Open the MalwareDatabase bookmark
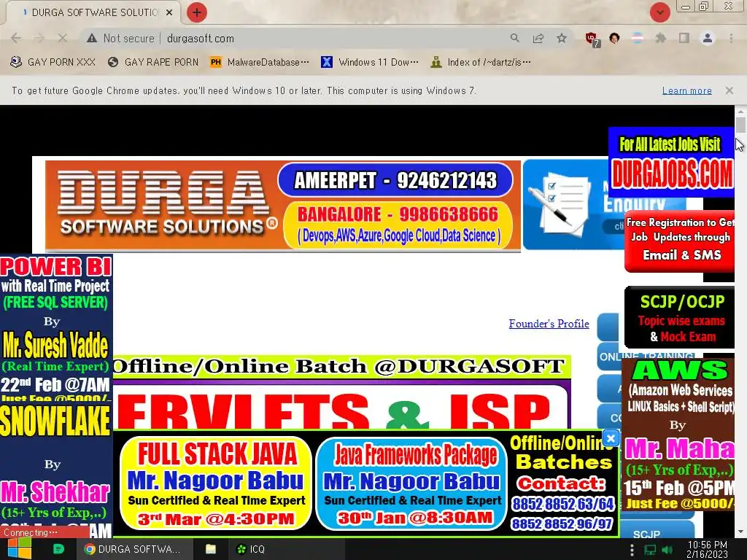The height and width of the screenshot is (560, 747). click(x=260, y=62)
